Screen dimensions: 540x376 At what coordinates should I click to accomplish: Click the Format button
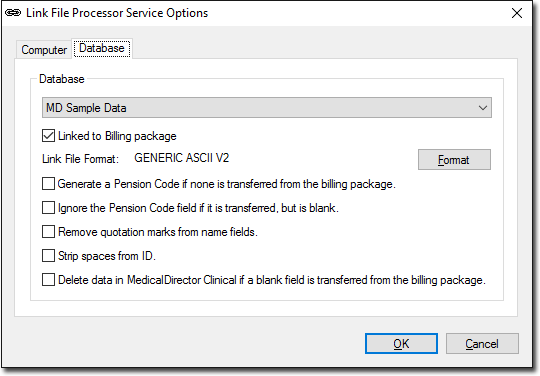coord(454,160)
